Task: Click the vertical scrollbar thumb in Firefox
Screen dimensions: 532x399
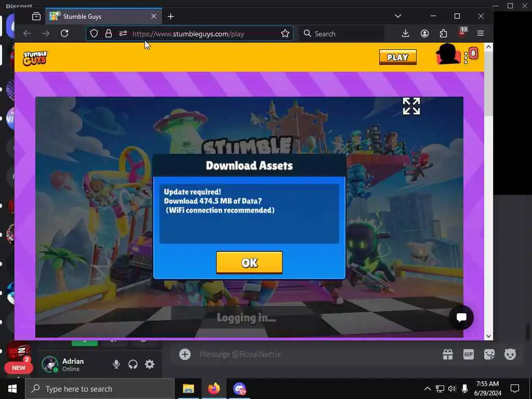Action: (488, 85)
